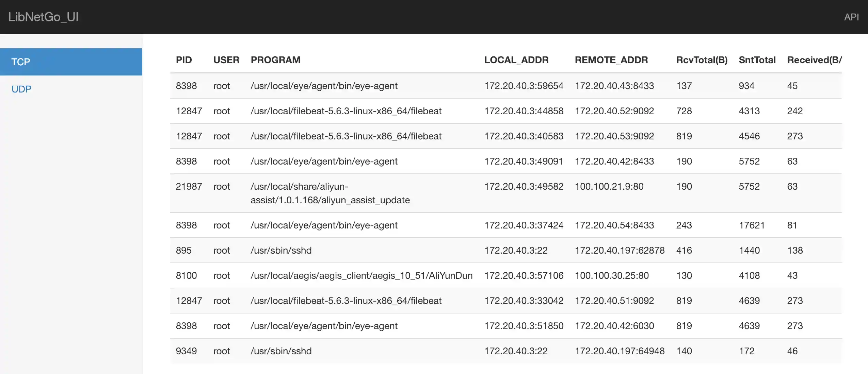The height and width of the screenshot is (374, 868).
Task: Click the AliYunDun process row
Action: [x=408, y=275]
